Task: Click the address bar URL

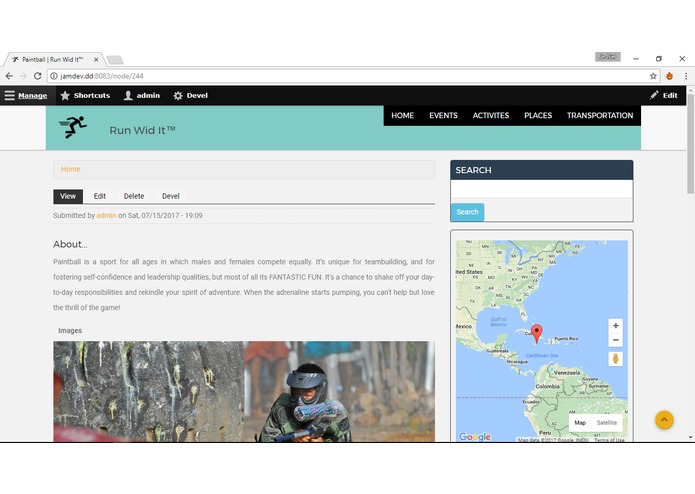Action: [102, 76]
